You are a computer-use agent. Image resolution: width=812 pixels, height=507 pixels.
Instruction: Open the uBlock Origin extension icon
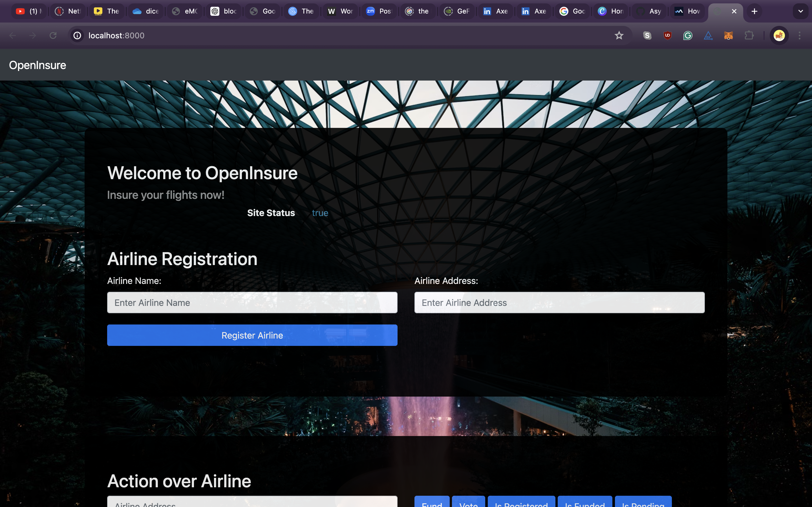click(667, 35)
